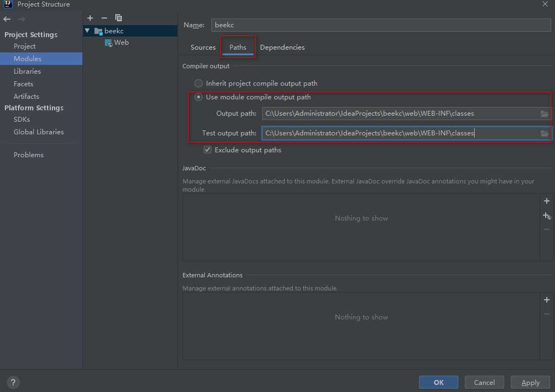
Task: Collapse the beekc module tree node
Action: pos(87,31)
